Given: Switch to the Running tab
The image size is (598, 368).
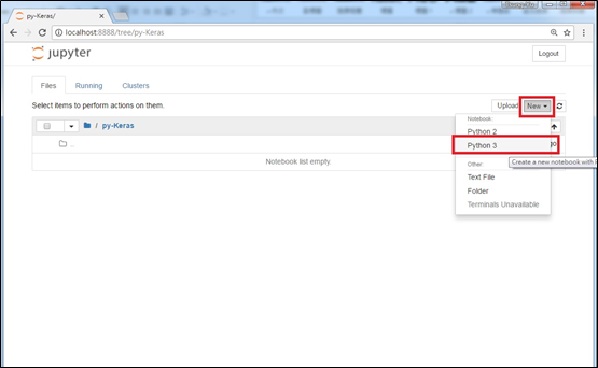Looking at the screenshot, I should click(x=88, y=86).
